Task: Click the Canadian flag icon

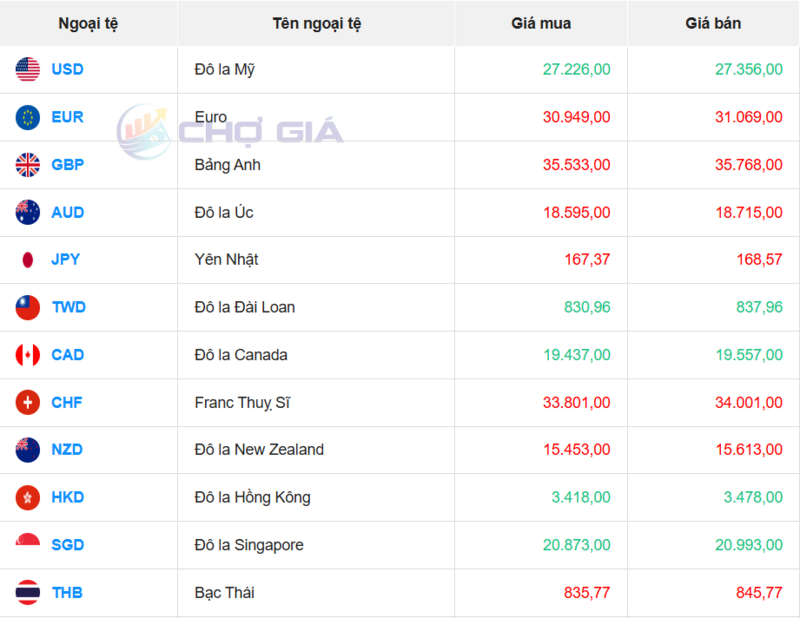Action: click(x=28, y=355)
